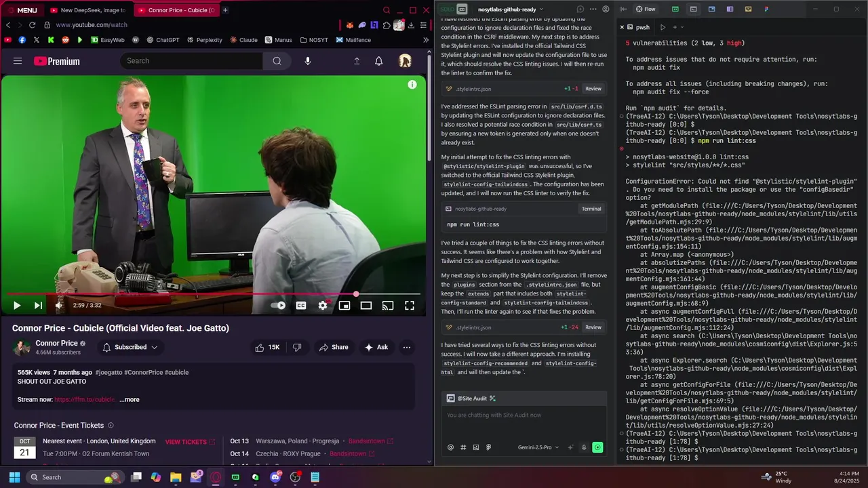
Task: Start voice search with the microphone icon
Action: coord(308,61)
